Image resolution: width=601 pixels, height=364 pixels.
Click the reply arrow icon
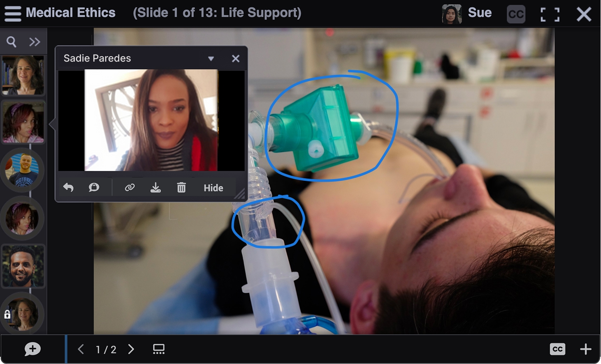tap(68, 188)
